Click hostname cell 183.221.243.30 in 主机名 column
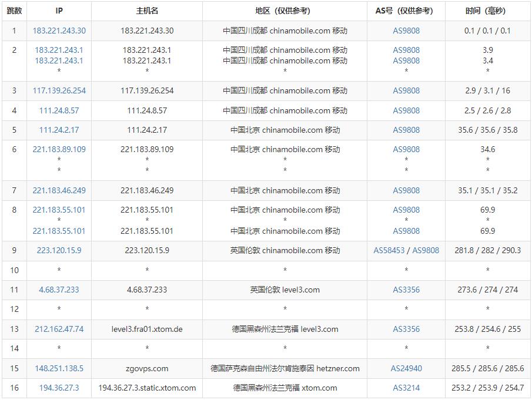 point(147,31)
